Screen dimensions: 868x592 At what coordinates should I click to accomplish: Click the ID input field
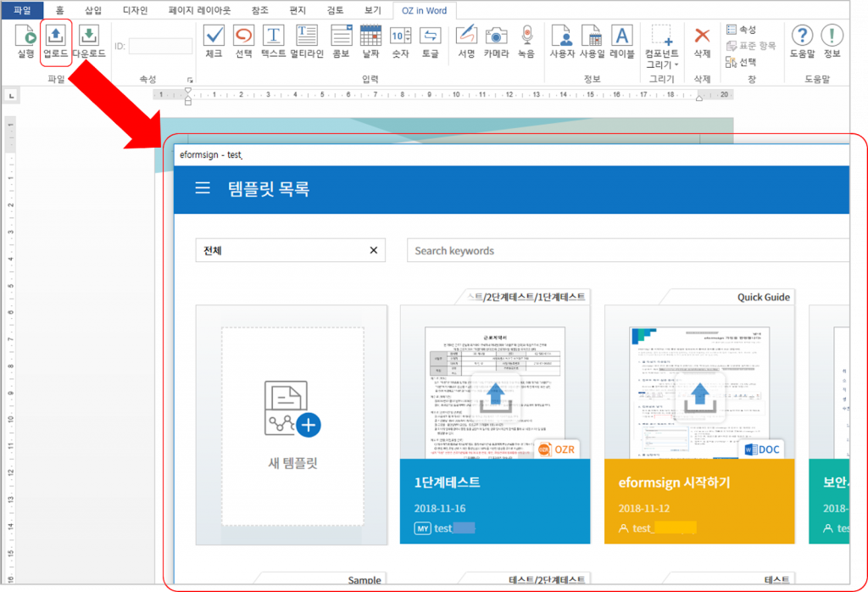pyautogui.click(x=160, y=46)
